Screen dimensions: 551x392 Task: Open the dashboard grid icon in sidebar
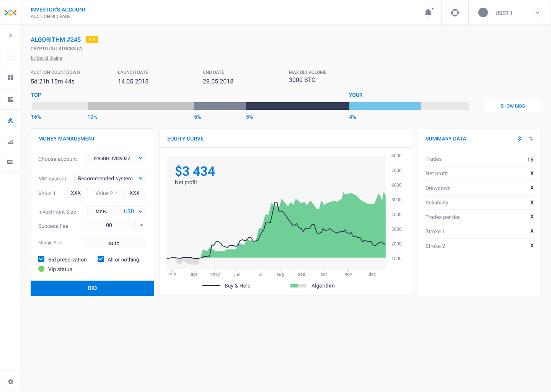click(10, 77)
